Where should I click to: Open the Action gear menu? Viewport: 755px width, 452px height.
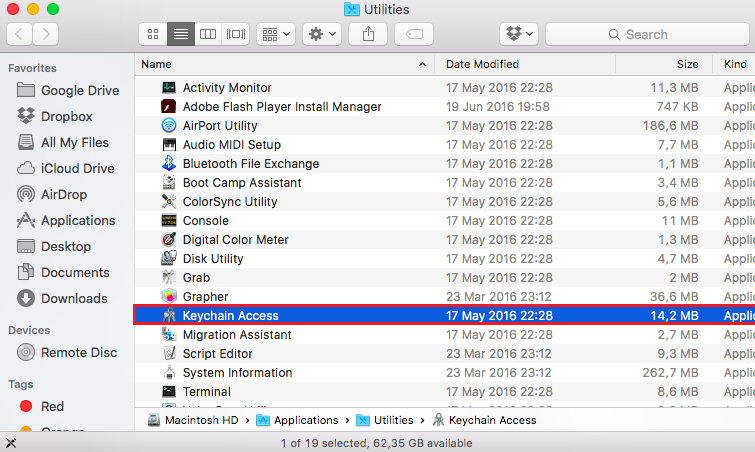(x=322, y=34)
